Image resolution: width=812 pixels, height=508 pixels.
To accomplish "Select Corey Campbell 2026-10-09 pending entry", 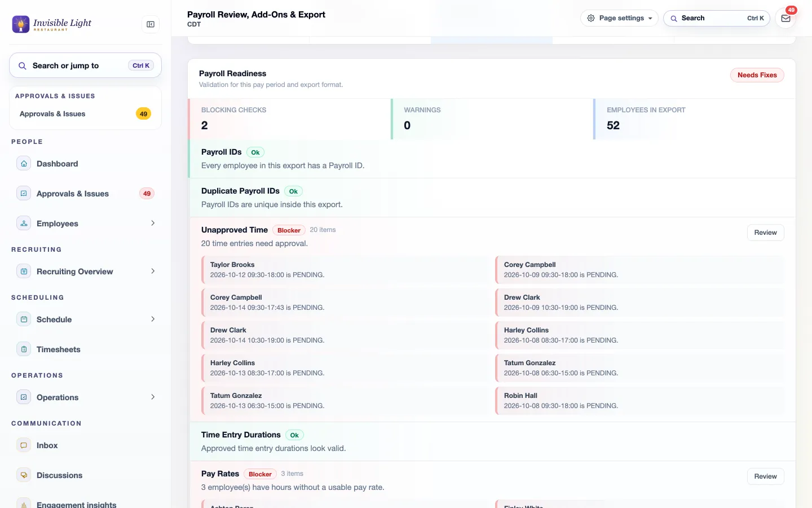I will click(x=639, y=270).
